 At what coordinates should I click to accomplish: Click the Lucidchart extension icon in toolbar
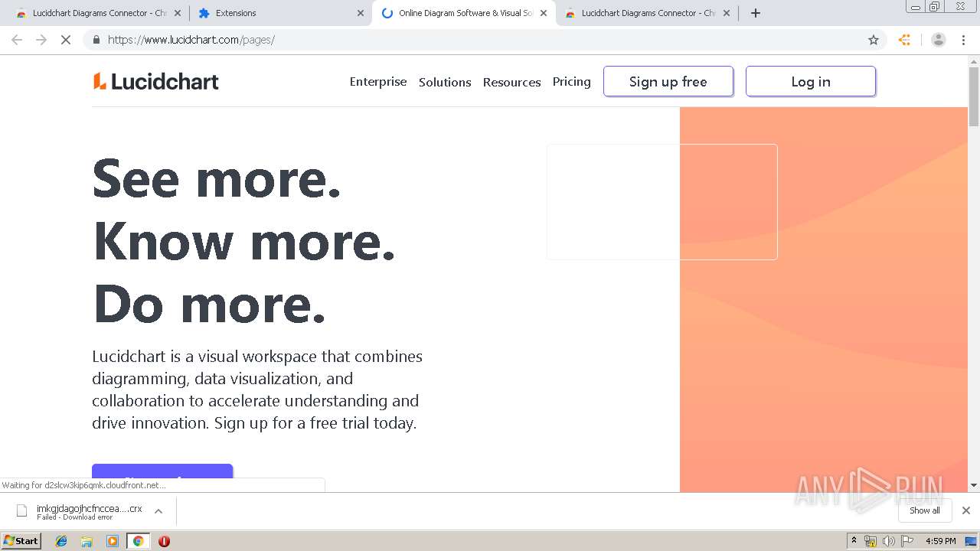pyautogui.click(x=905, y=40)
